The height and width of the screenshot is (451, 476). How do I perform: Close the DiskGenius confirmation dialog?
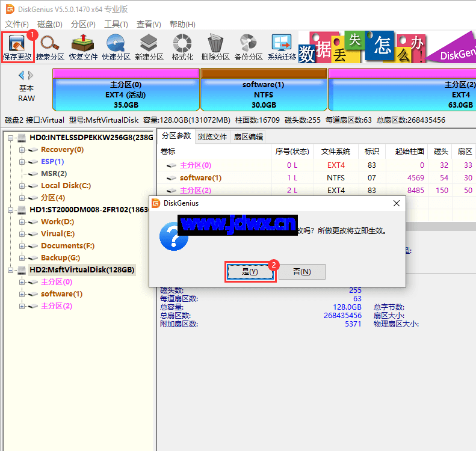point(396,203)
